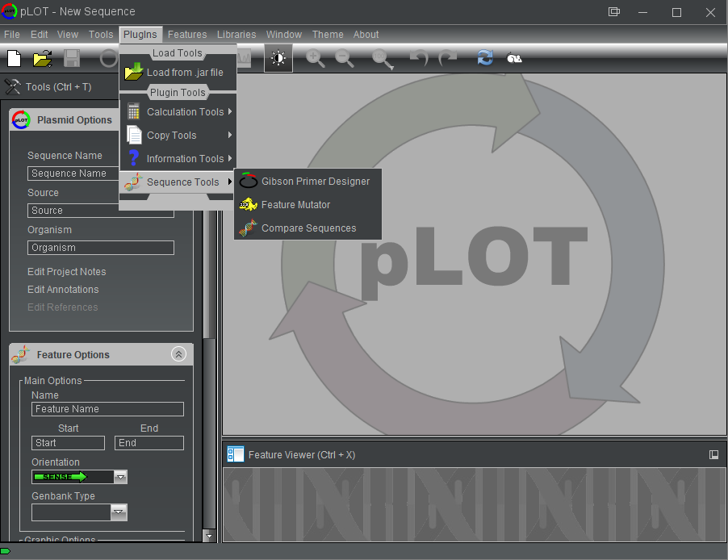Choose Compare Sequences plugin
Screen dimensions: 728x560
308,228
